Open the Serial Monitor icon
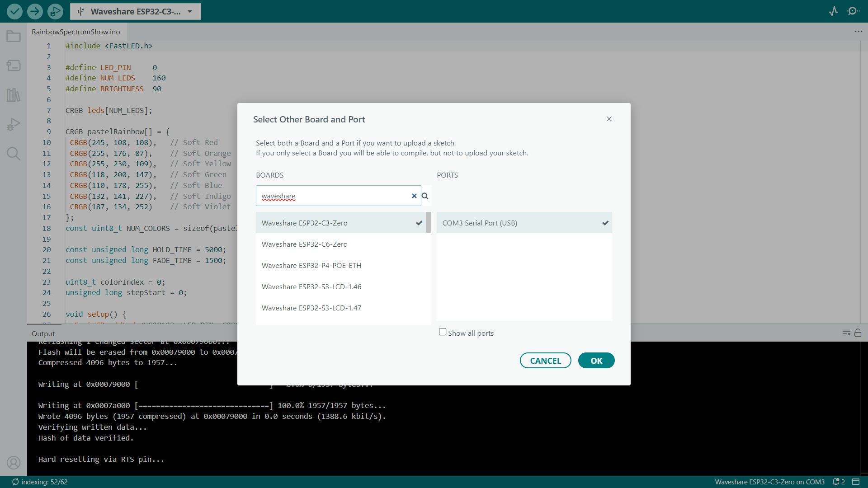The image size is (868, 488). [853, 11]
